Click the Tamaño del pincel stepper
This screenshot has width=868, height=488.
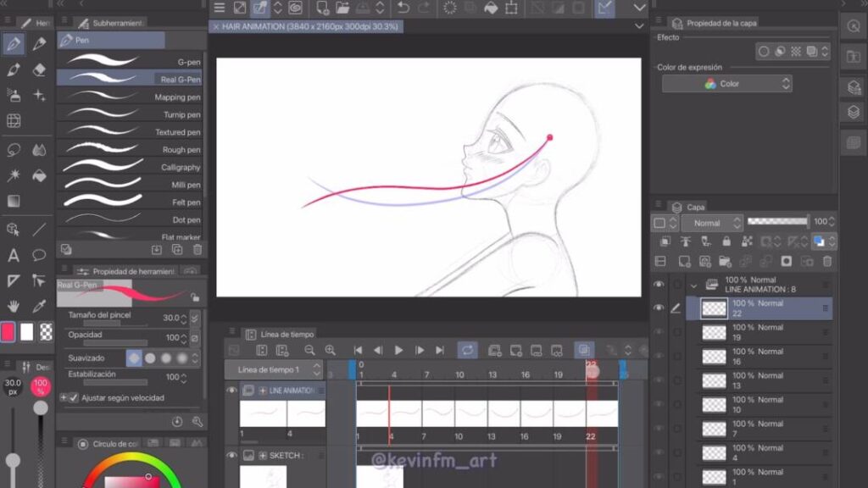(183, 319)
